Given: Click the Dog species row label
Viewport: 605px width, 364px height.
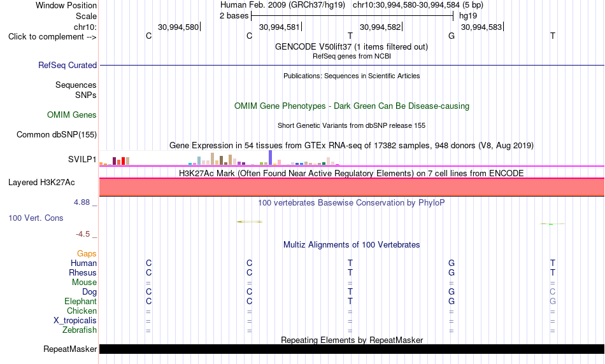Looking at the screenshot, I should coord(89,292).
